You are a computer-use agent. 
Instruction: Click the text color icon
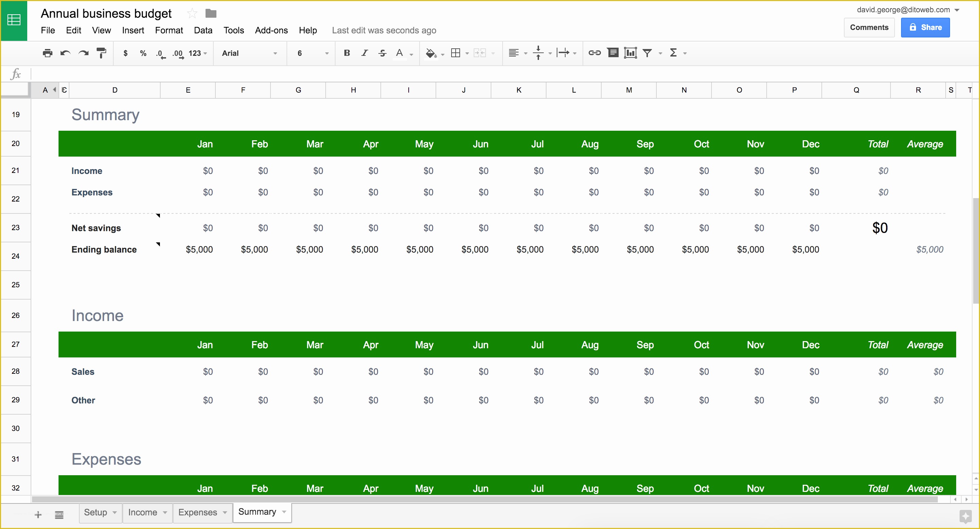coord(398,53)
